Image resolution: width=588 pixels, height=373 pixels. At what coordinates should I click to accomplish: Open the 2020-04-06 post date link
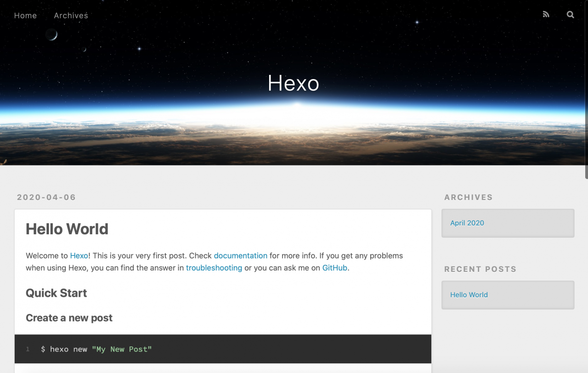click(46, 198)
